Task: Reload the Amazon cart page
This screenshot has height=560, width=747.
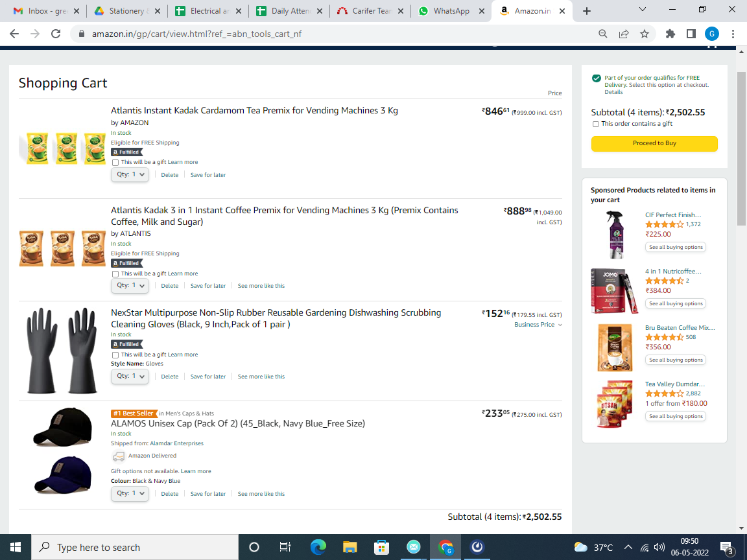Action: coord(56,34)
